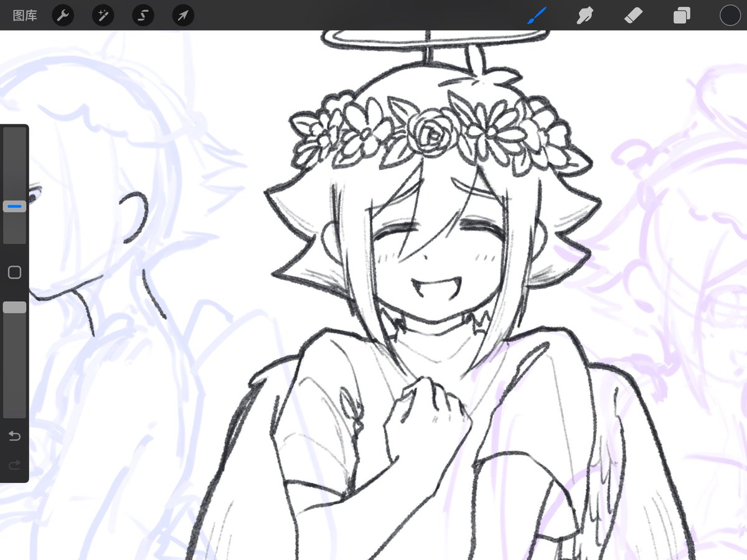Open the Adjustments magic wand menu
The image size is (747, 560).
[103, 16]
